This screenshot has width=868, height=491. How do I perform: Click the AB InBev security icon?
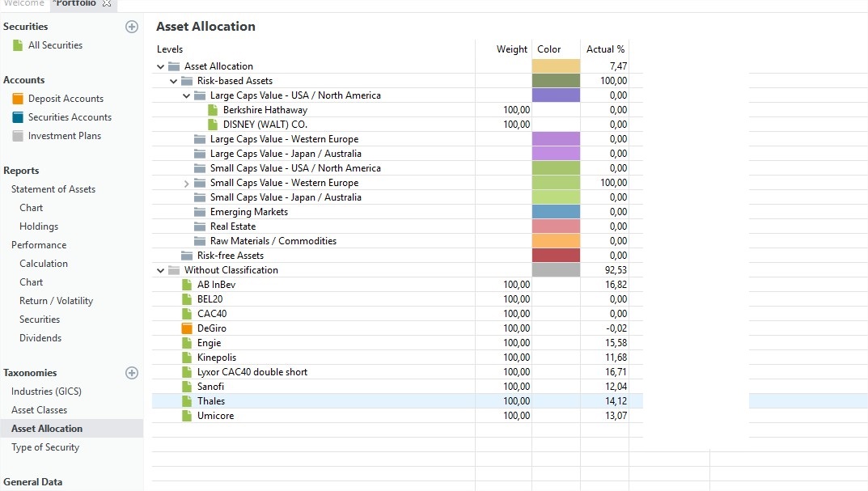click(187, 285)
